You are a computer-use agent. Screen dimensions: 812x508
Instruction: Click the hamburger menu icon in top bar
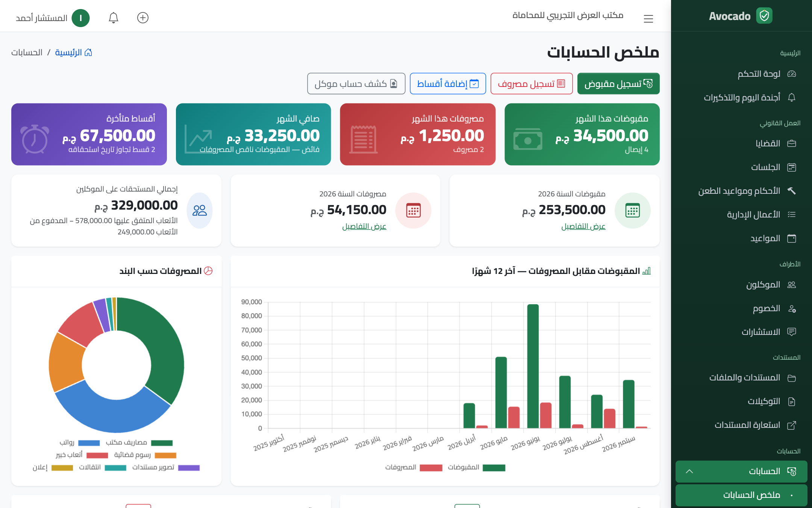648,18
